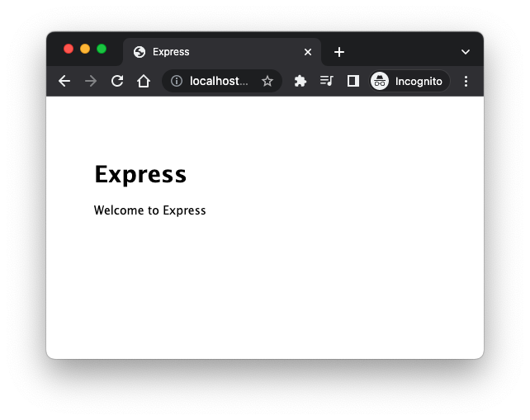Click the forward navigation arrow
The height and width of the screenshot is (420, 530).
point(91,81)
